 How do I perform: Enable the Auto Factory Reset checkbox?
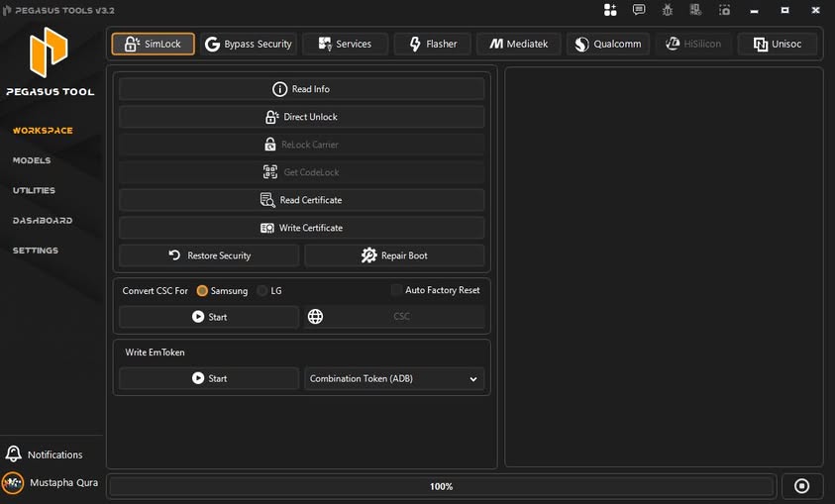click(x=396, y=290)
